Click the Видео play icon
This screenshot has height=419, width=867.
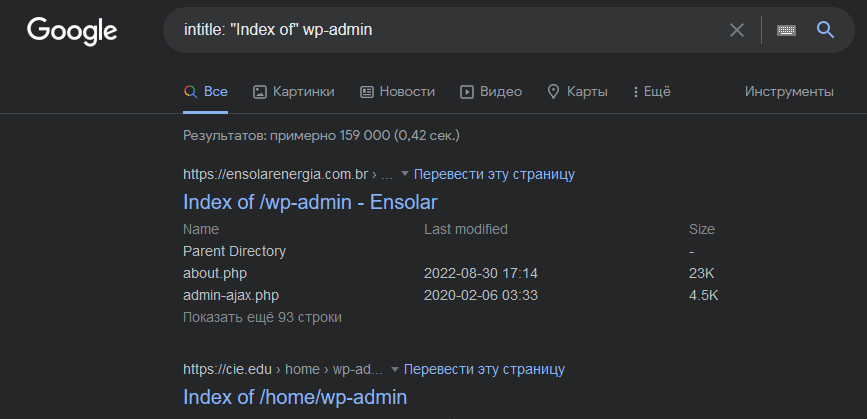coord(467,92)
